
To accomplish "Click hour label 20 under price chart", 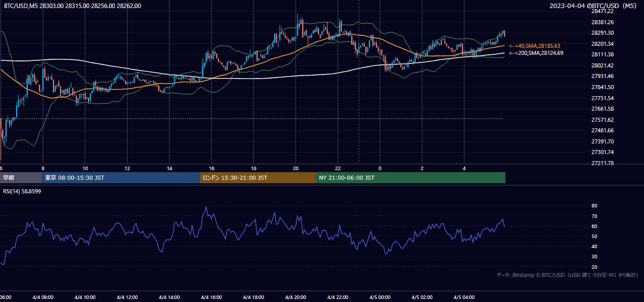I will click(296, 168).
